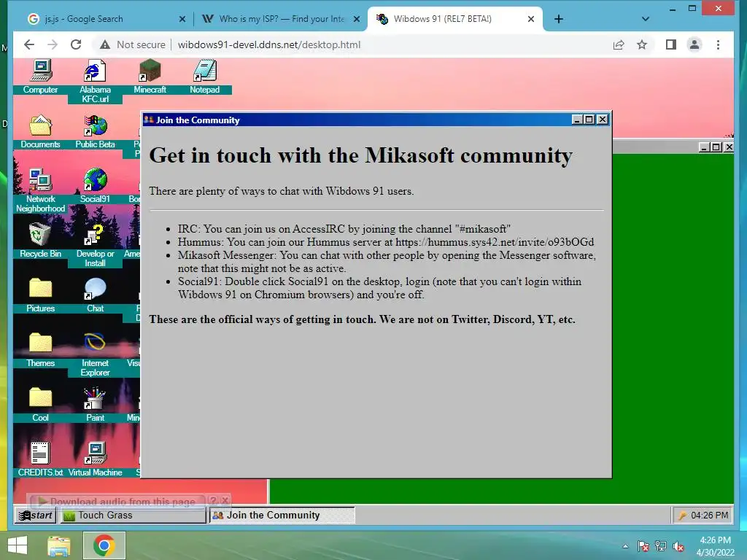Launch the Chat bubble icon
This screenshot has height=560, width=747.
[x=95, y=295]
